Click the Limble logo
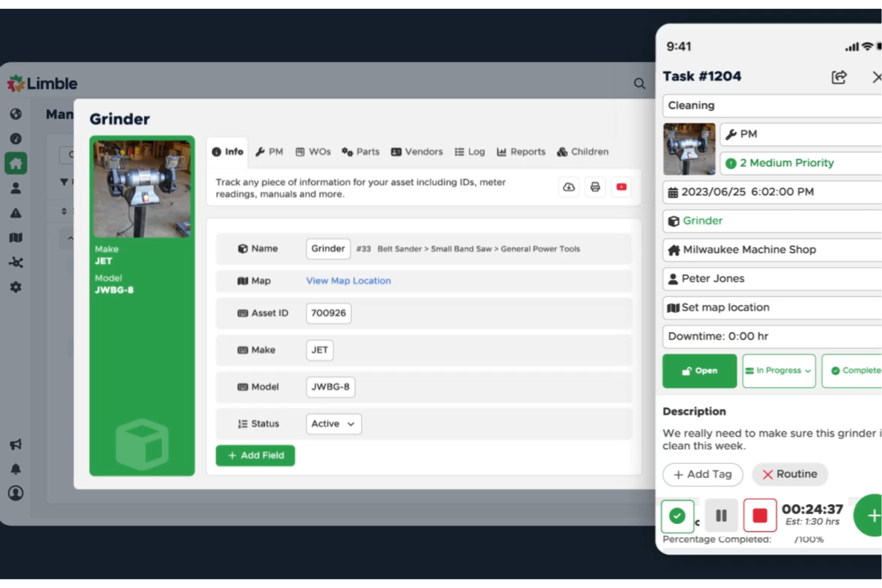The image size is (882, 588). coord(42,83)
